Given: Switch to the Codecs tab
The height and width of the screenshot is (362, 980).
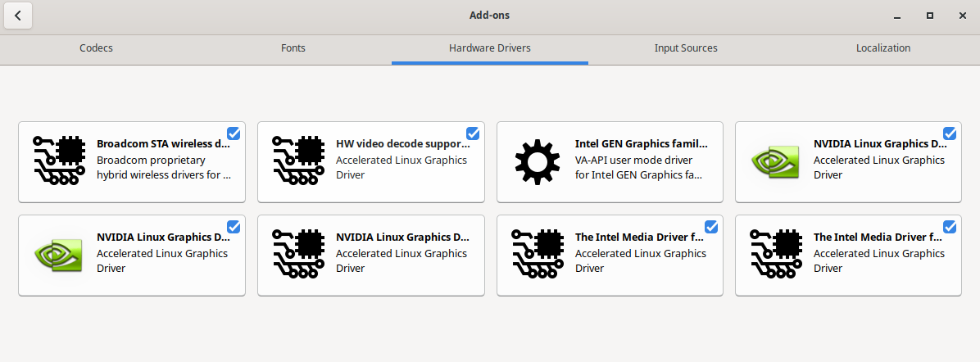Looking at the screenshot, I should click(96, 48).
